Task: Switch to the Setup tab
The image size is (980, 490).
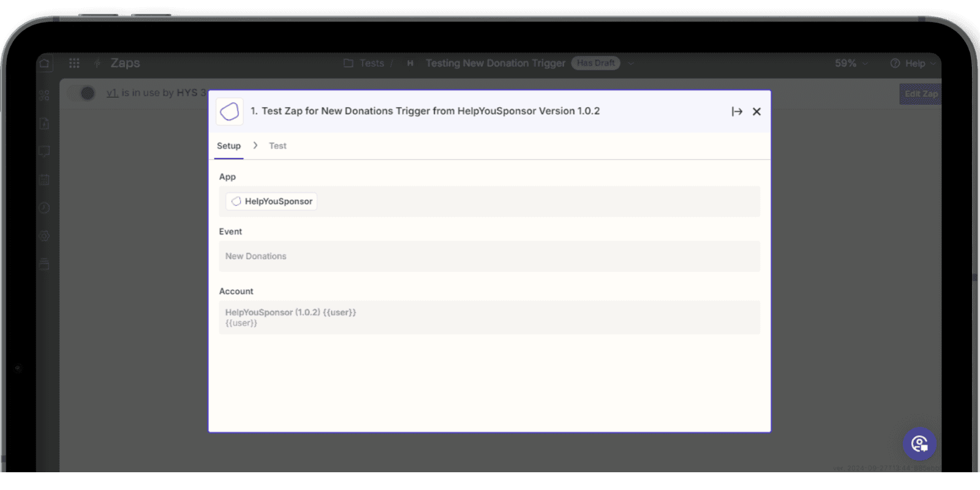Action: click(228, 146)
